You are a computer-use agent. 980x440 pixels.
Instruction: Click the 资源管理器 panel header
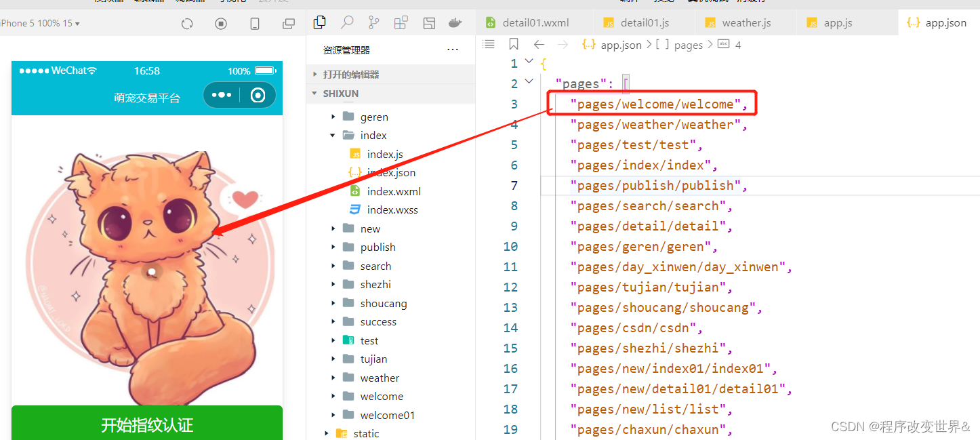[346, 50]
